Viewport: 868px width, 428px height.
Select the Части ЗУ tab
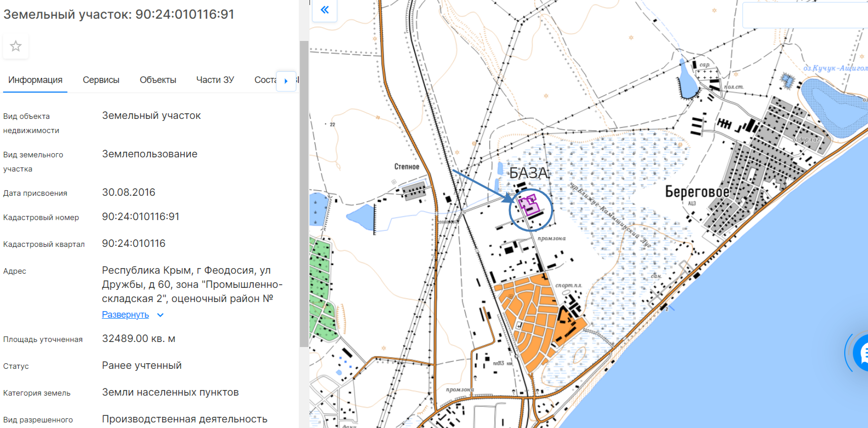[x=215, y=80]
